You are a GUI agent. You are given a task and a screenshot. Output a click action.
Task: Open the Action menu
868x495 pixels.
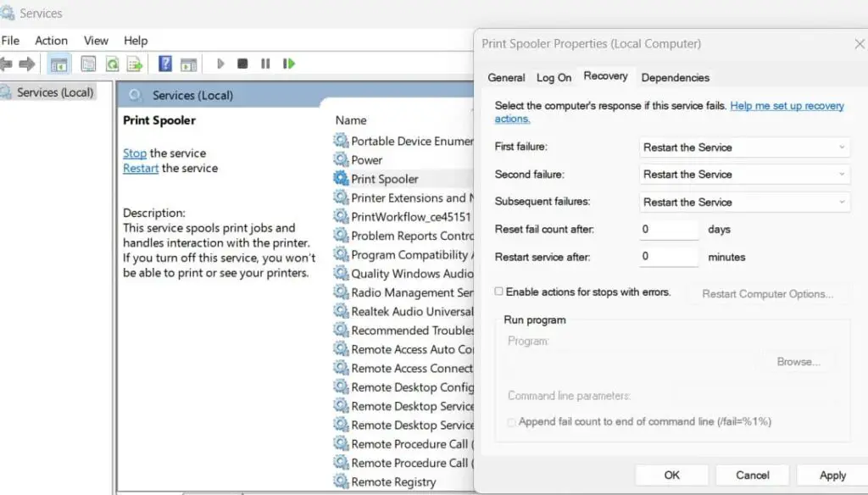tap(51, 40)
